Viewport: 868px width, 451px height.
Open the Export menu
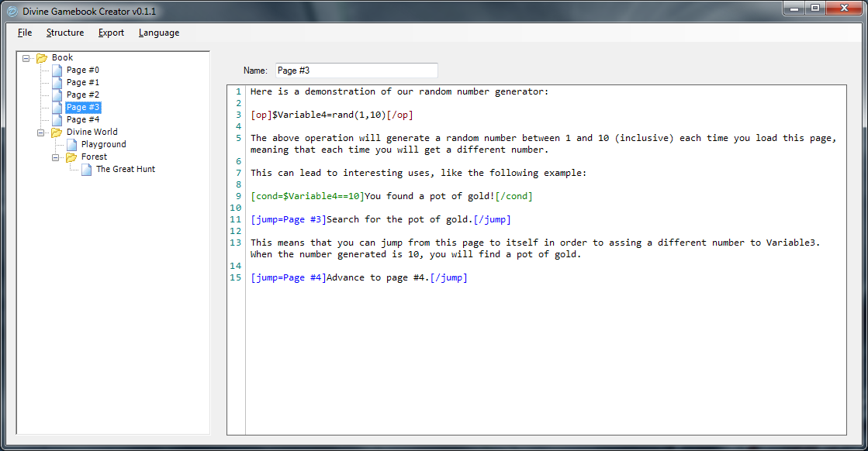pos(111,33)
